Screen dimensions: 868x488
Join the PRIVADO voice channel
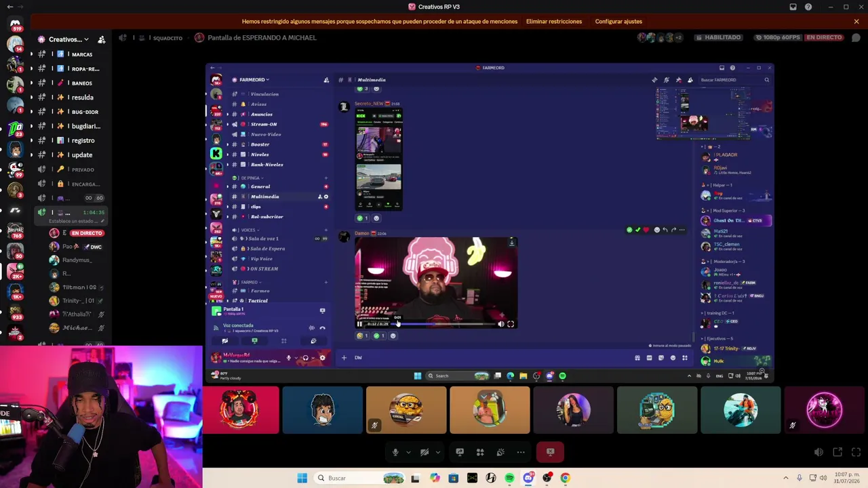(x=71, y=169)
